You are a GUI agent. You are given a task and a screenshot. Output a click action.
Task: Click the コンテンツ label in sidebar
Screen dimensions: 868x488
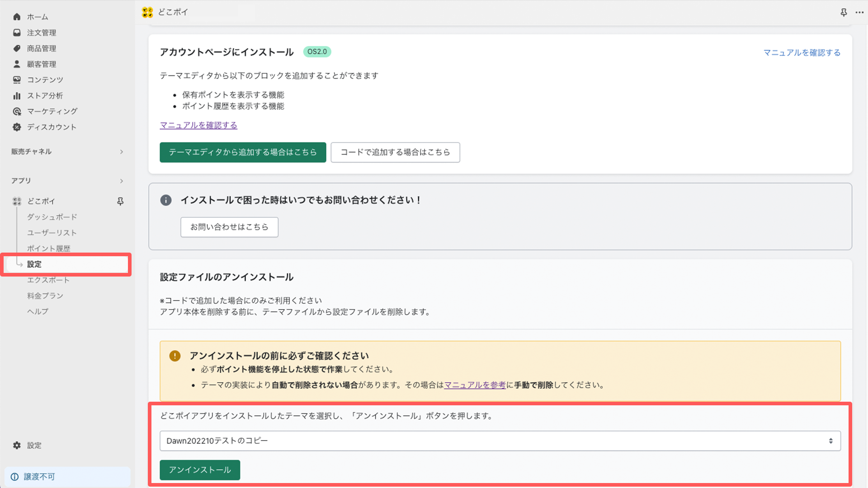[x=45, y=80]
